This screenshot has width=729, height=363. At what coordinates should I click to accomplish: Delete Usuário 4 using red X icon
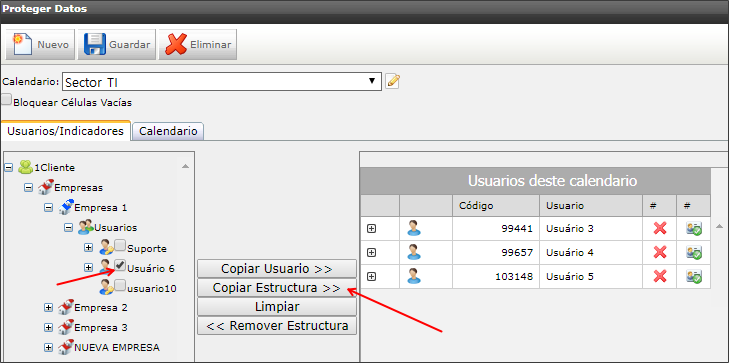[660, 252]
